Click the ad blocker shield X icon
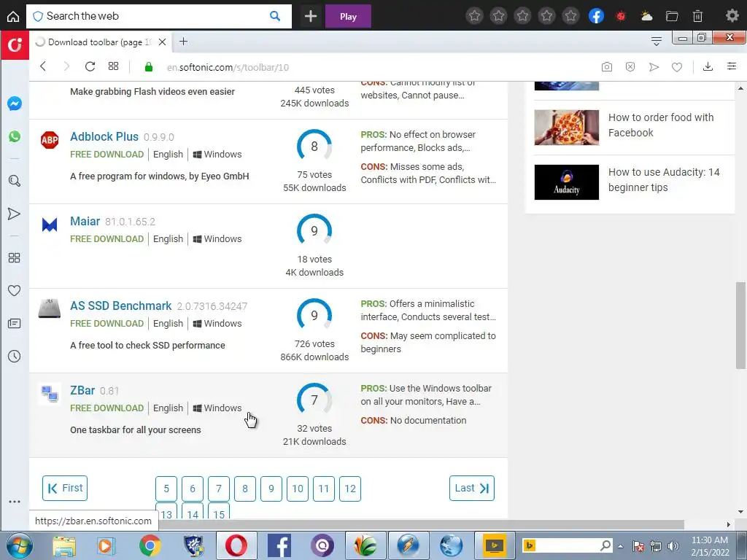Viewport: 747px width, 560px height. click(630, 67)
